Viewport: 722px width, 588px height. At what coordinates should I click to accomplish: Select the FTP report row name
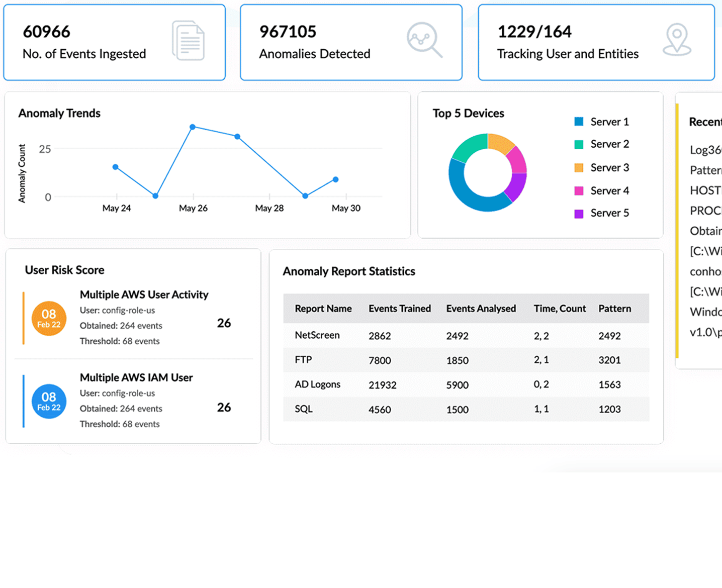(303, 360)
